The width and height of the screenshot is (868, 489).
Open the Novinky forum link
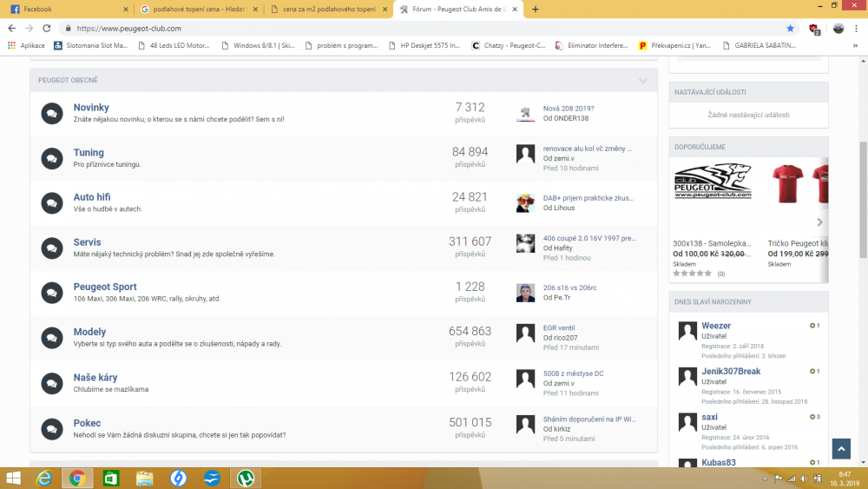91,108
